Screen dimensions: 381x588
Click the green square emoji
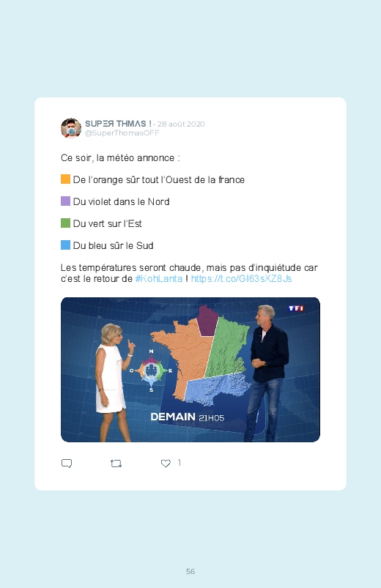[66, 223]
